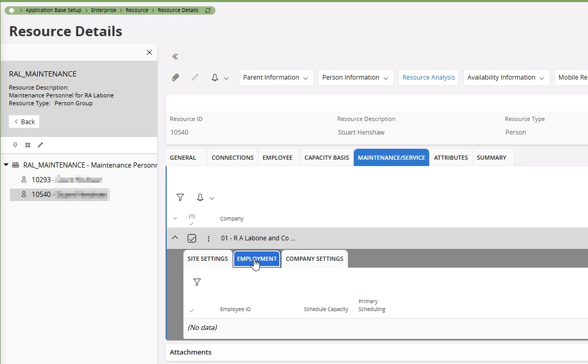This screenshot has width=588, height=364.
Task: Click the Back button
Action: point(24,122)
